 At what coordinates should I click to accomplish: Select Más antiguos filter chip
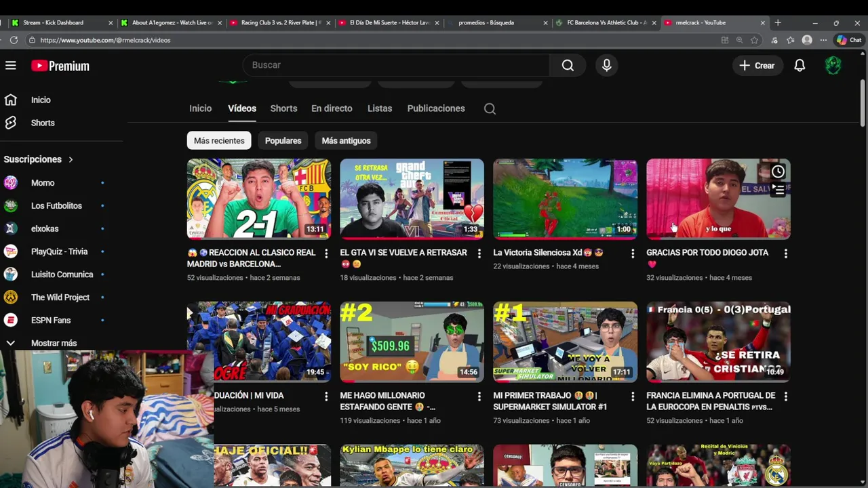click(346, 140)
